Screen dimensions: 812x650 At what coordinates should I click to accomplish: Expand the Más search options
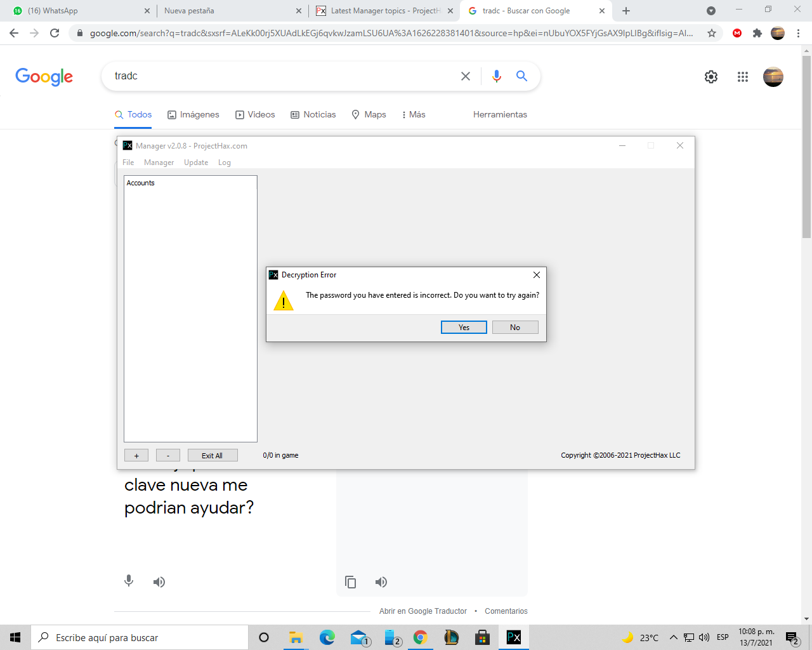414,115
